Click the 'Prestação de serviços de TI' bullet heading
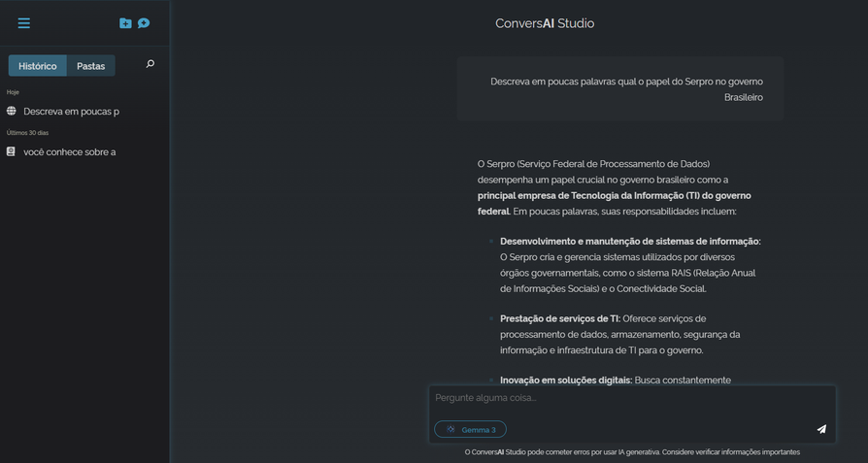Screen dimensions: 868x463 559,318
